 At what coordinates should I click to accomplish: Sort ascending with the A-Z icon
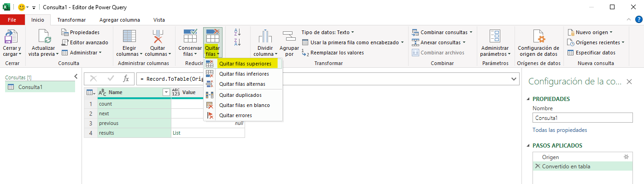pos(238,32)
